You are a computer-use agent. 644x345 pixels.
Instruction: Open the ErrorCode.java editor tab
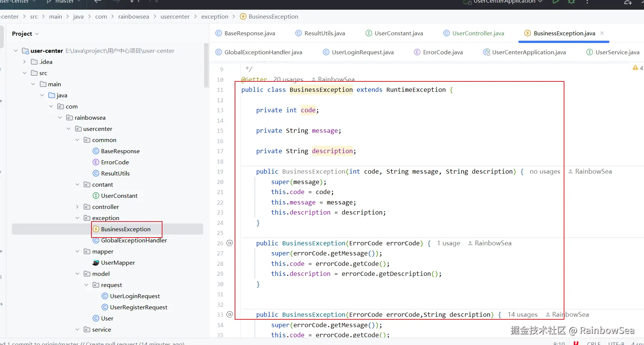coord(442,52)
